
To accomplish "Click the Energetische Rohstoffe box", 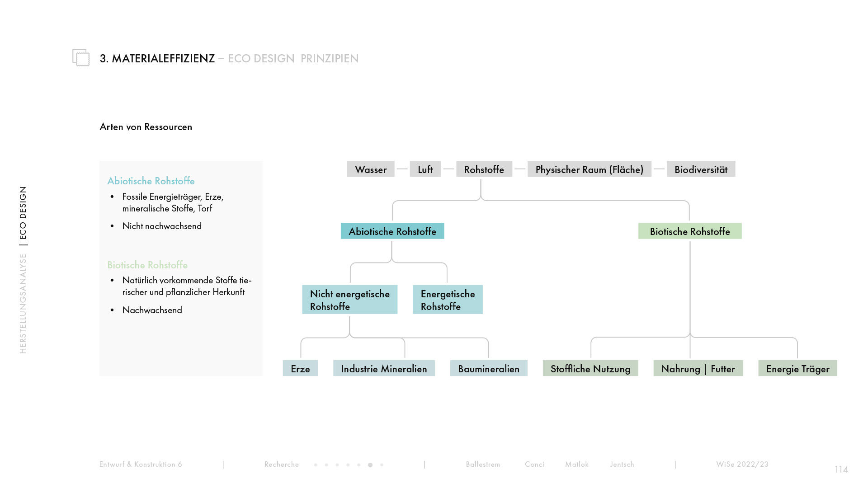I will click(448, 300).
